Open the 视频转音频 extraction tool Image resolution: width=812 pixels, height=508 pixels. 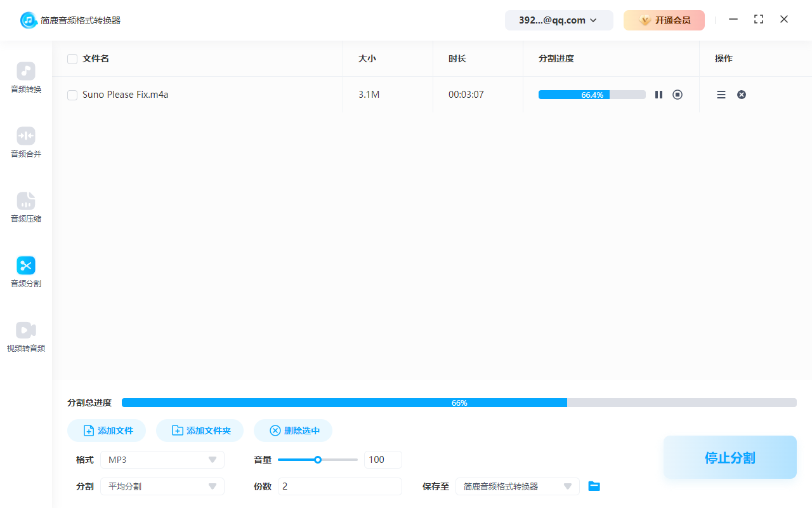(25, 337)
